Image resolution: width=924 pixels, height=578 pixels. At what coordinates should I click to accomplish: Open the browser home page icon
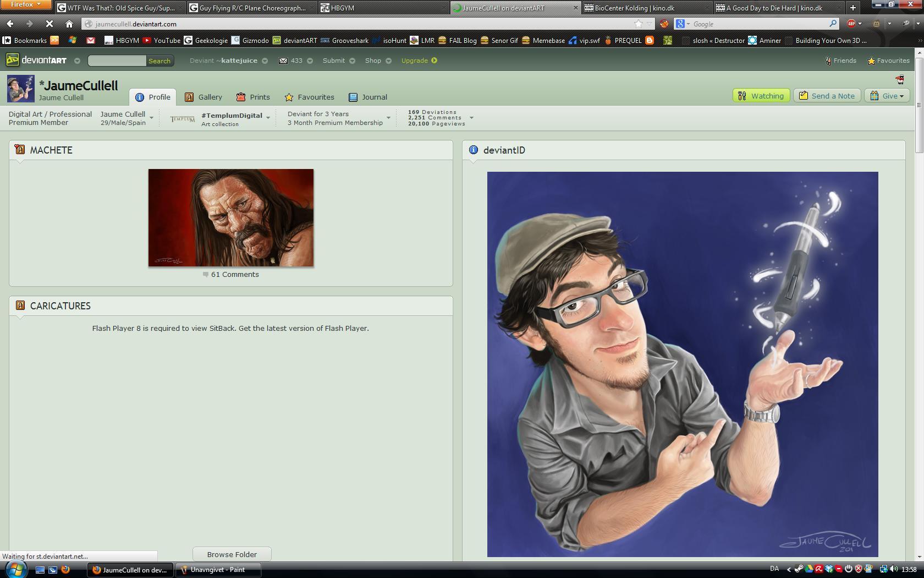[69, 24]
